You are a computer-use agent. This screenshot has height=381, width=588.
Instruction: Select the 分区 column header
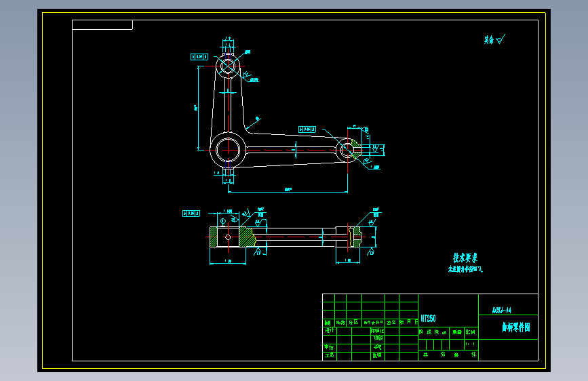[x=353, y=323]
